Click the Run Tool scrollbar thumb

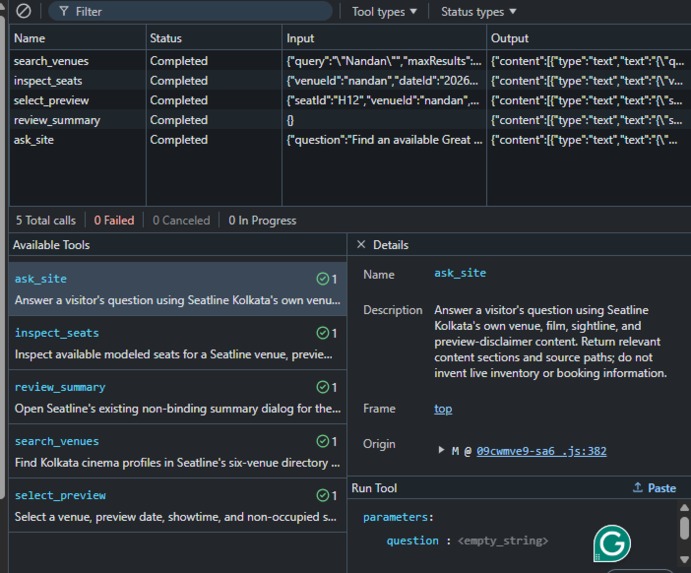click(x=684, y=528)
